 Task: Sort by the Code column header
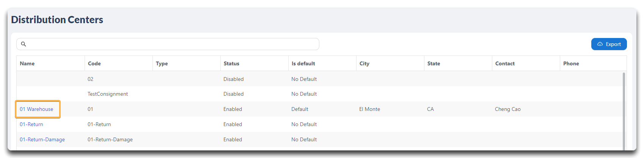94,63
